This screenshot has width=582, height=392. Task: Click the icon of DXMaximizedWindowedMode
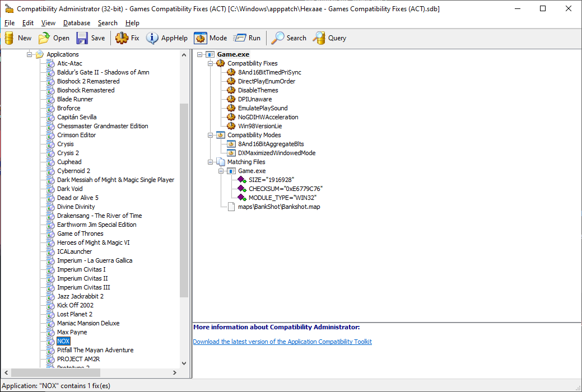231,153
